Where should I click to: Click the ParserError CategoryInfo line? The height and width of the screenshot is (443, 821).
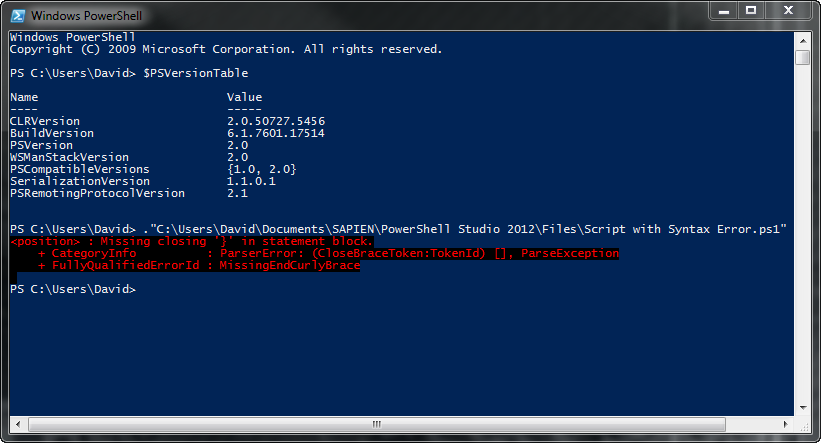(328, 253)
